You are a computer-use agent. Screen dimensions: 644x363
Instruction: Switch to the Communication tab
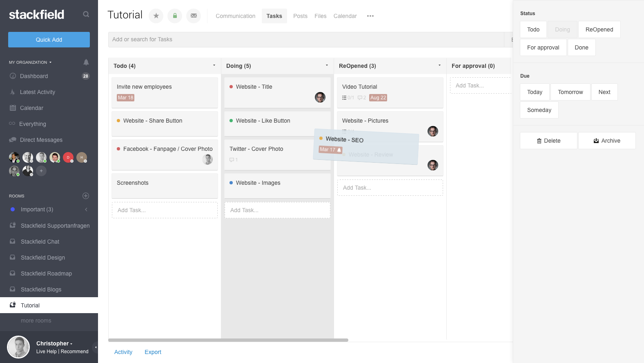tap(235, 16)
